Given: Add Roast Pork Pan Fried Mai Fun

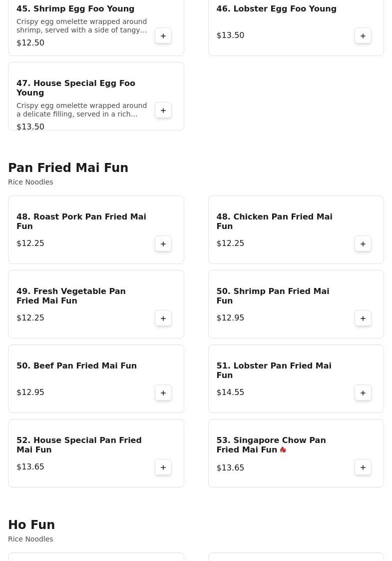Looking at the screenshot, I should coord(163,244).
